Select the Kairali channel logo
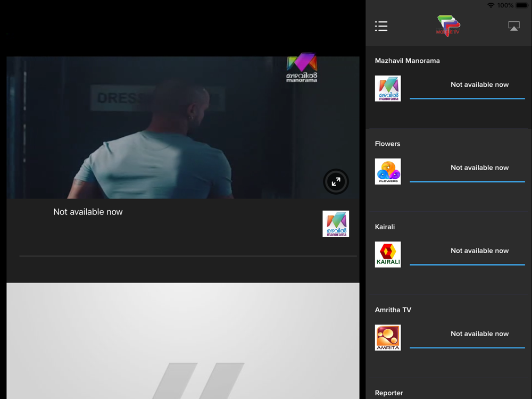 tap(388, 254)
